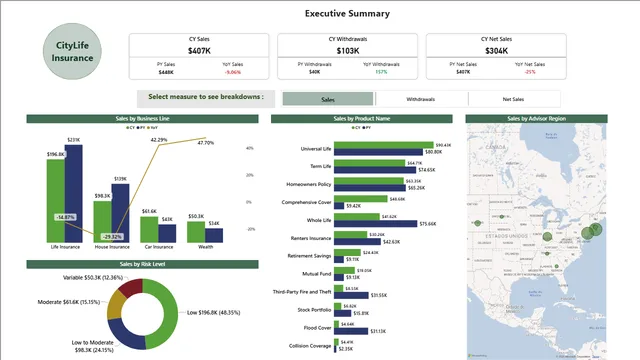The height and width of the screenshot is (360, 640).
Task: Click the 47.70% YoY line label
Action: click(206, 143)
